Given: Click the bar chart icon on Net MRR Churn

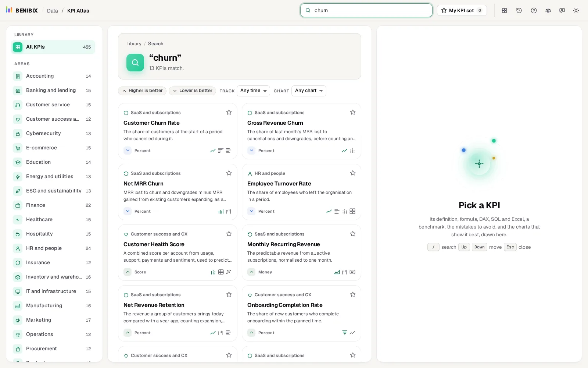Looking at the screenshot, I should pos(221,211).
